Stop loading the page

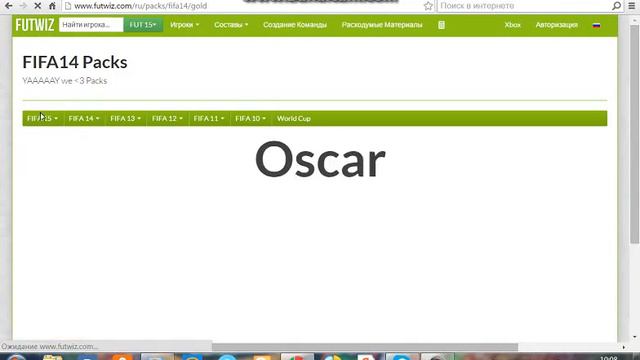[38, 6]
